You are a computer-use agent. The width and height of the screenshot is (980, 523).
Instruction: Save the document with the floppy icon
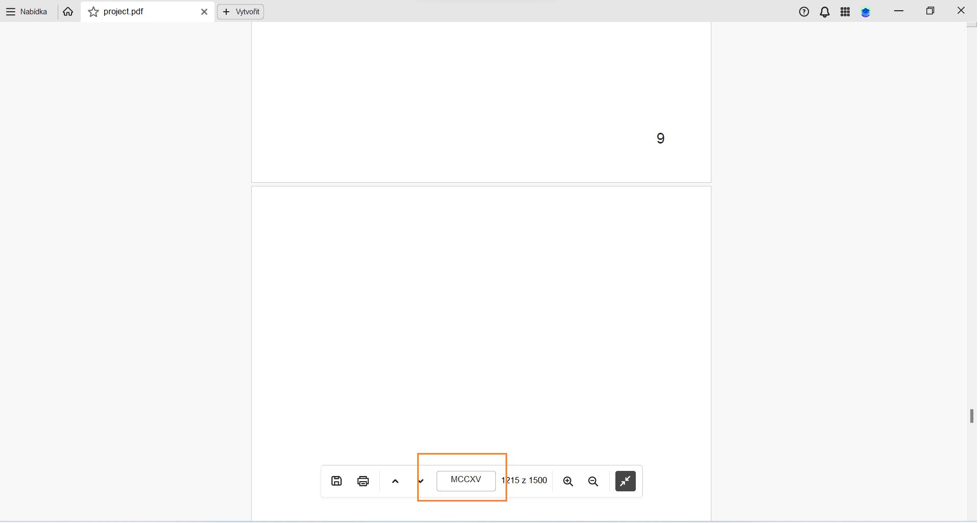pos(337,481)
